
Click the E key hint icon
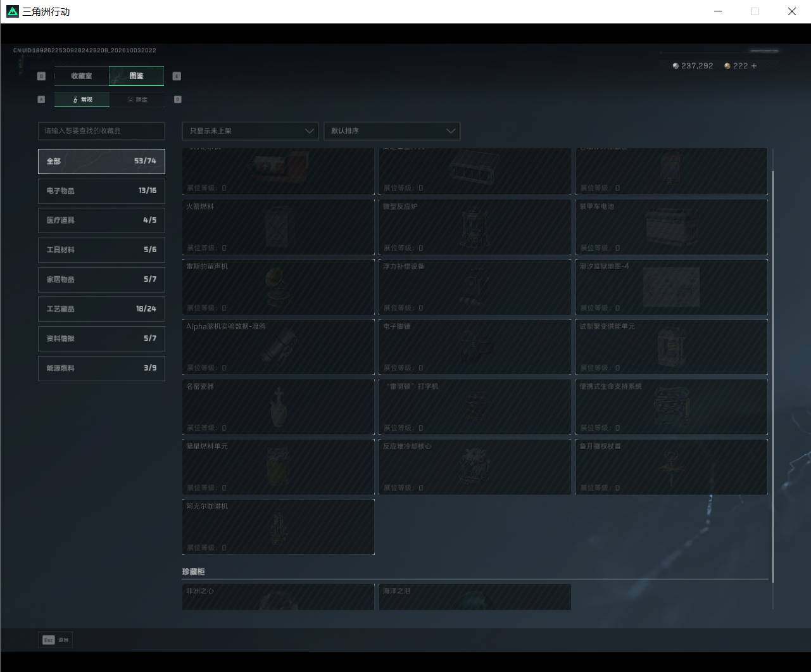[x=177, y=76]
